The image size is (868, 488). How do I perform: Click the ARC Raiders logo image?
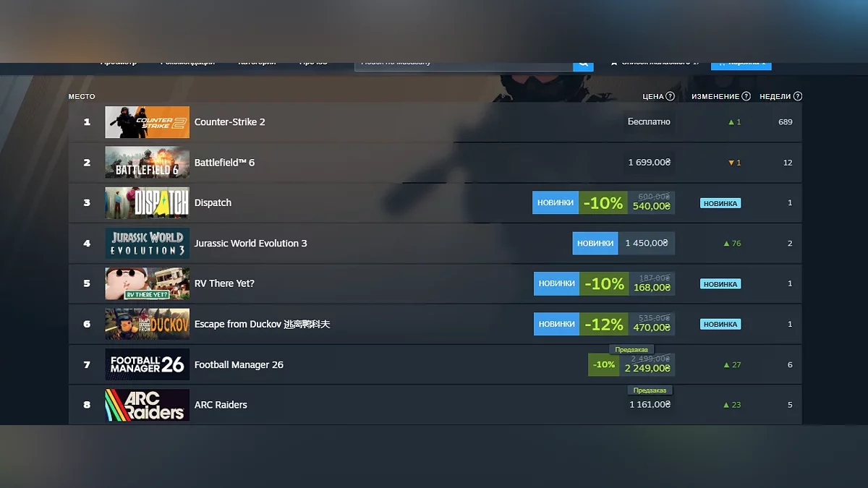[147, 405]
